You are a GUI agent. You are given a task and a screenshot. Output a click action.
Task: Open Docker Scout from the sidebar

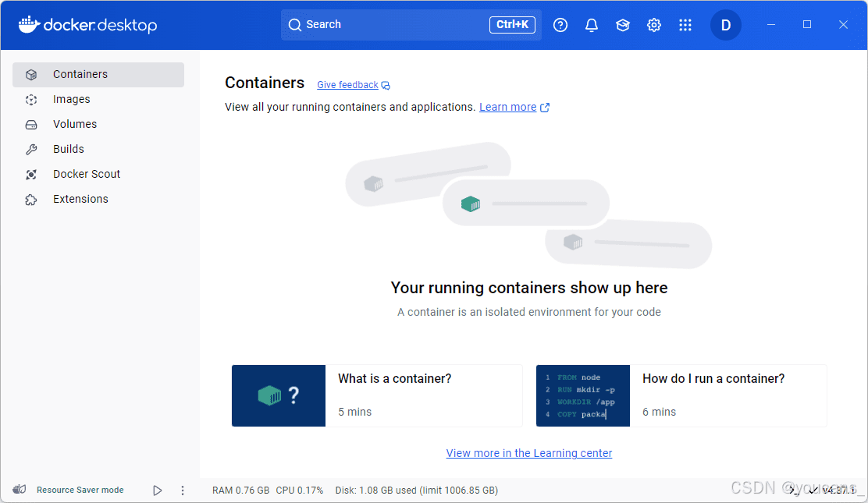98,174
